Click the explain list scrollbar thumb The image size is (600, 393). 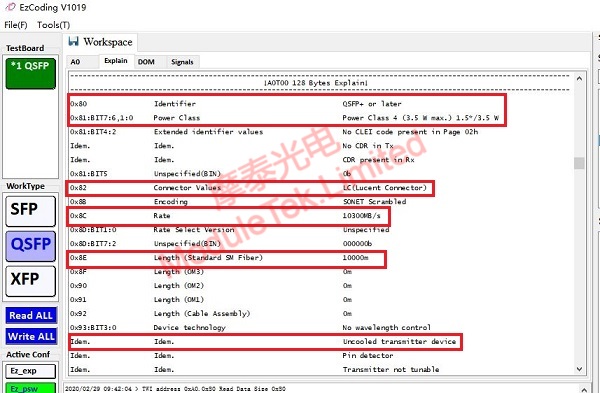pos(579,163)
